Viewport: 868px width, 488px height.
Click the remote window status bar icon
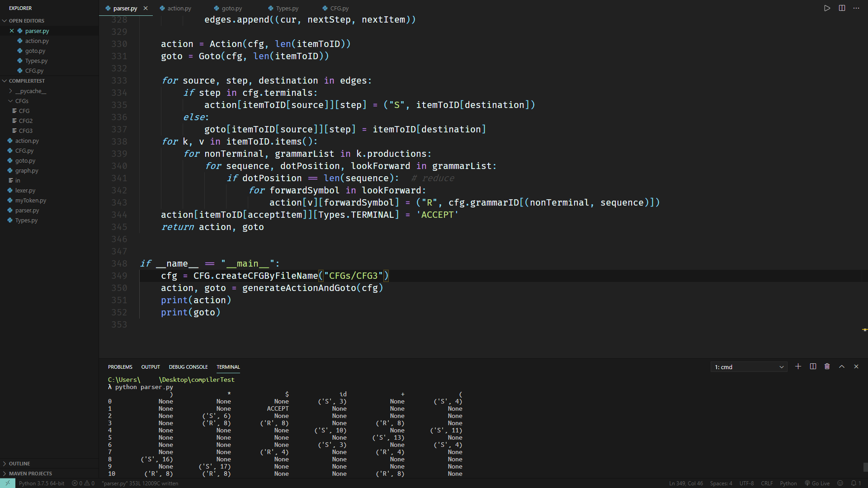click(7, 483)
